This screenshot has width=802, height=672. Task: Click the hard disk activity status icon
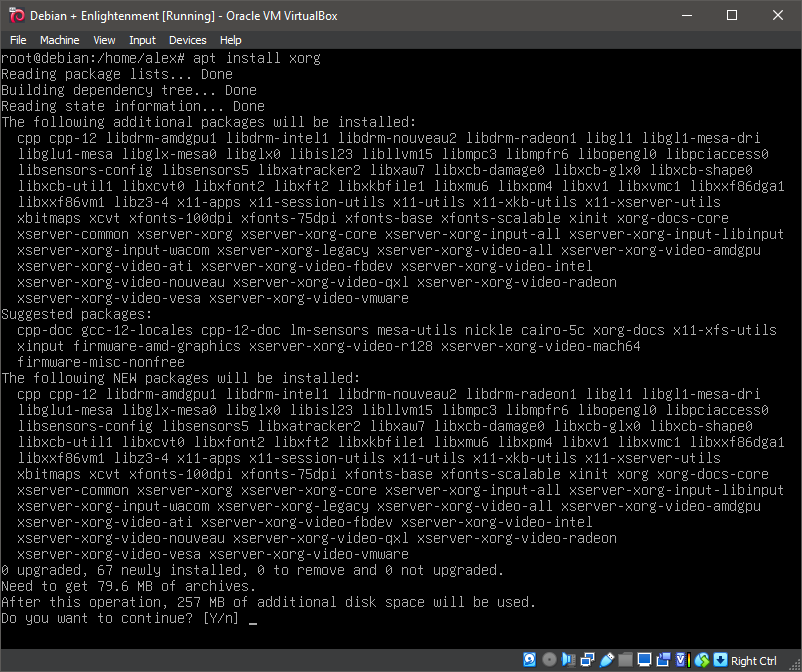[x=529, y=660]
